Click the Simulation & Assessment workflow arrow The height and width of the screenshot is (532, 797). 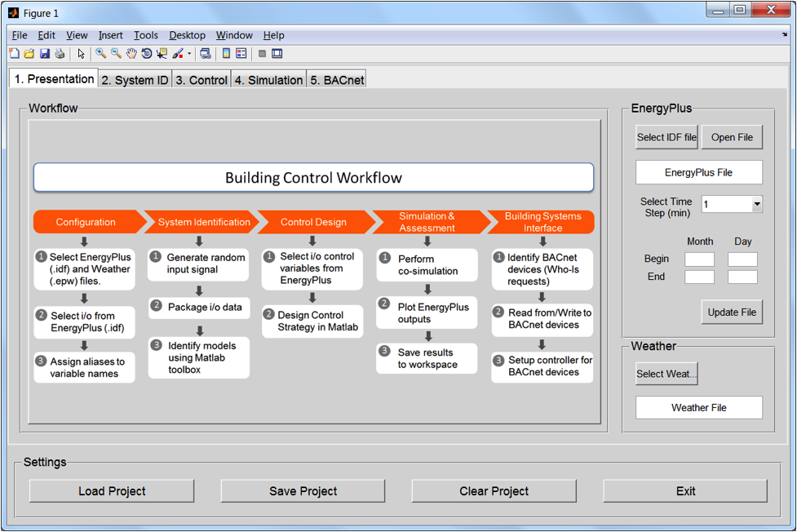(431, 222)
